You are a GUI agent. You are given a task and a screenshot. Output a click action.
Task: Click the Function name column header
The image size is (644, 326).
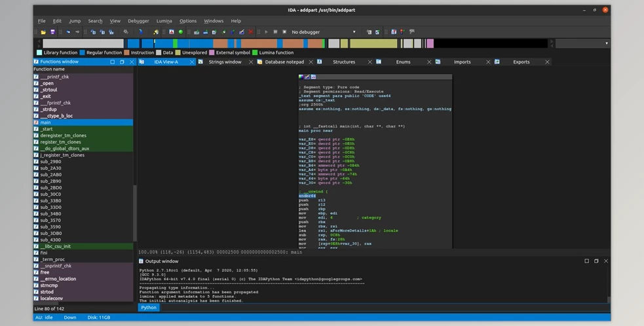83,69
